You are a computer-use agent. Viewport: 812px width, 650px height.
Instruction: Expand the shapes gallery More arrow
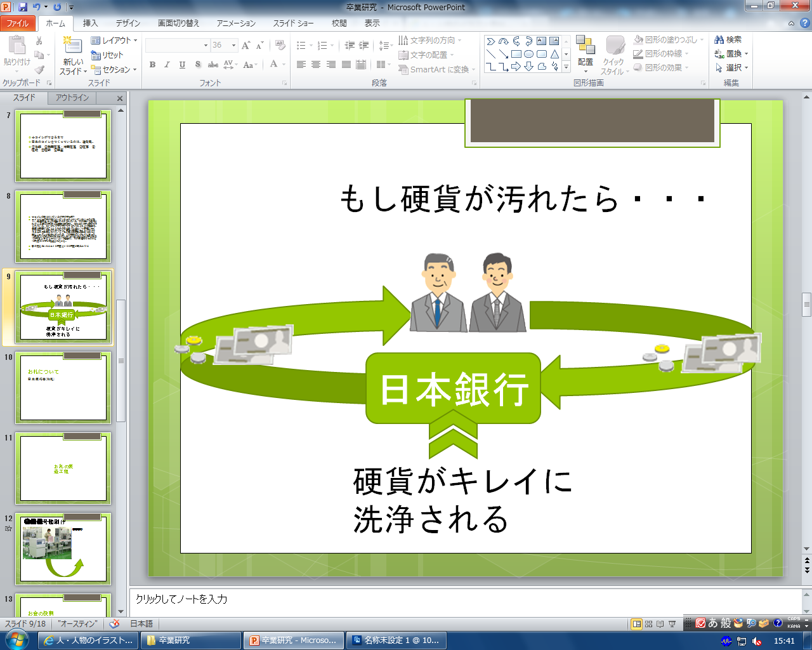566,67
